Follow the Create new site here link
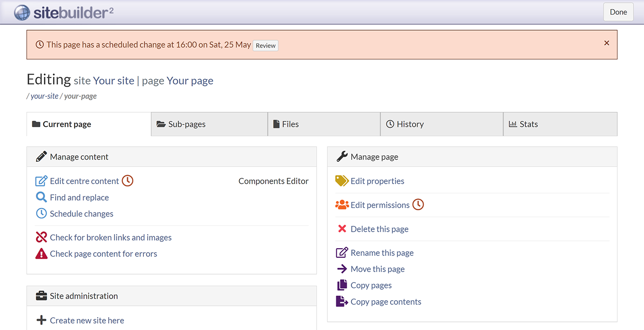 click(x=87, y=320)
